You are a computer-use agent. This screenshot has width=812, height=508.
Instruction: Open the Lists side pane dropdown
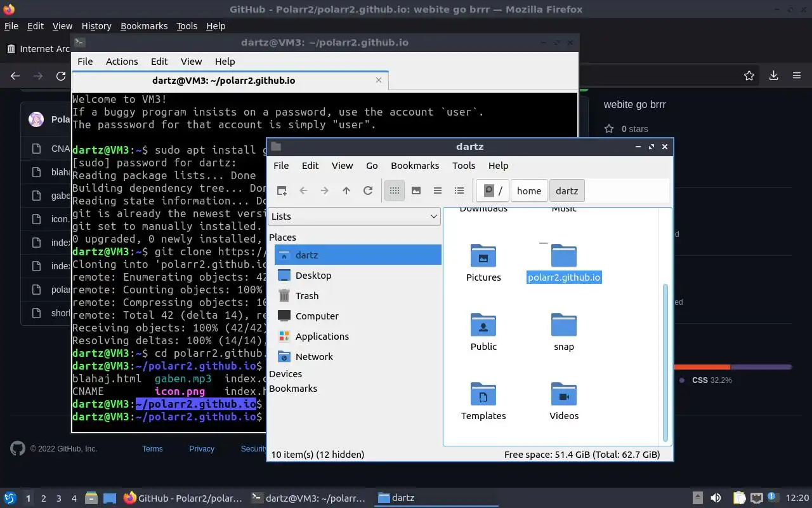[355, 217]
